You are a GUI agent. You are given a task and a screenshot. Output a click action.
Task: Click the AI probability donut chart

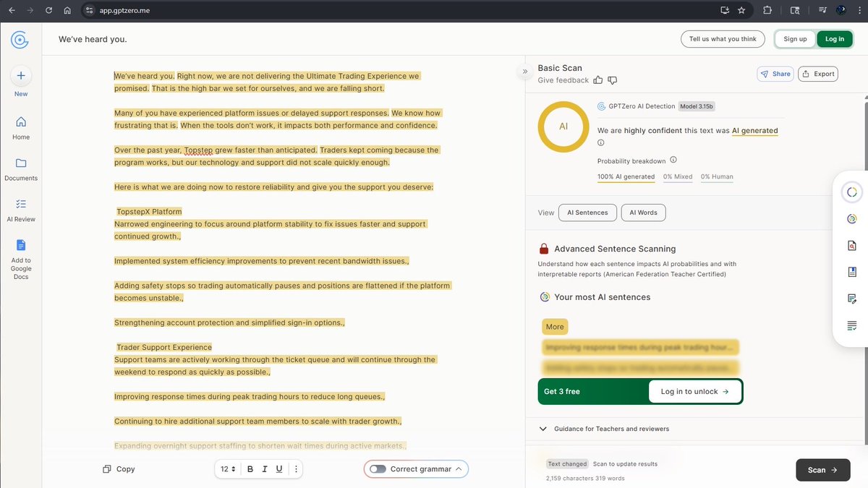click(x=563, y=127)
